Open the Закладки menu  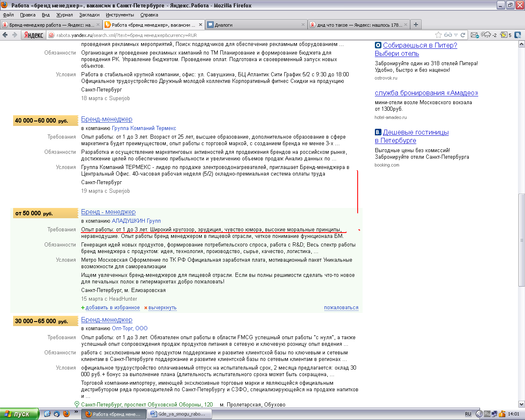click(x=89, y=15)
